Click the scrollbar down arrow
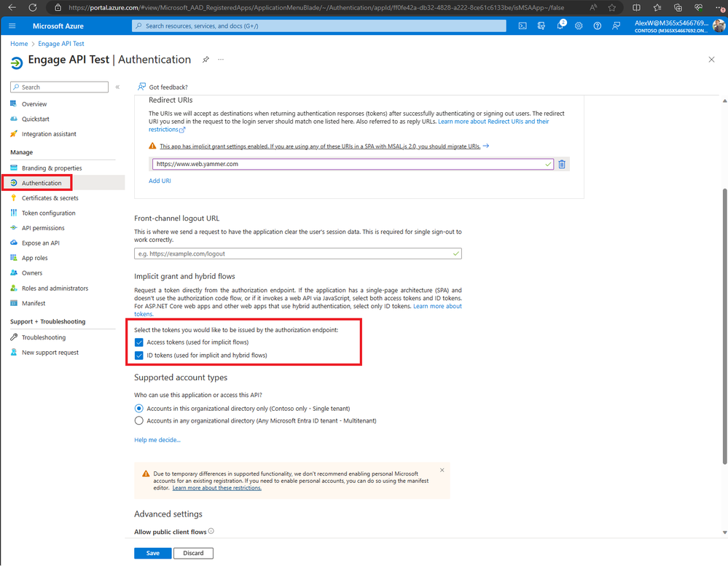Screen dimensions: 728x566 coord(724,532)
